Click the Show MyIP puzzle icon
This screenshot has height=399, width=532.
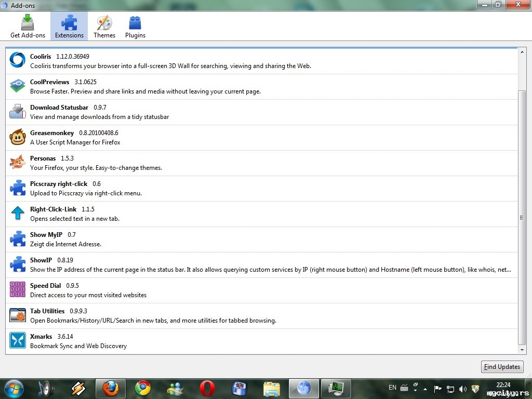[18, 238]
